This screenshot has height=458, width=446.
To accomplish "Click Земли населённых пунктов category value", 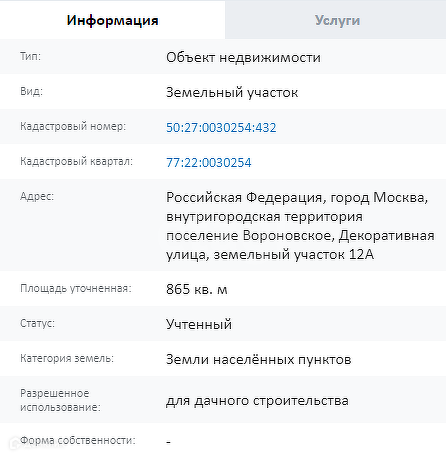I will 258,359.
